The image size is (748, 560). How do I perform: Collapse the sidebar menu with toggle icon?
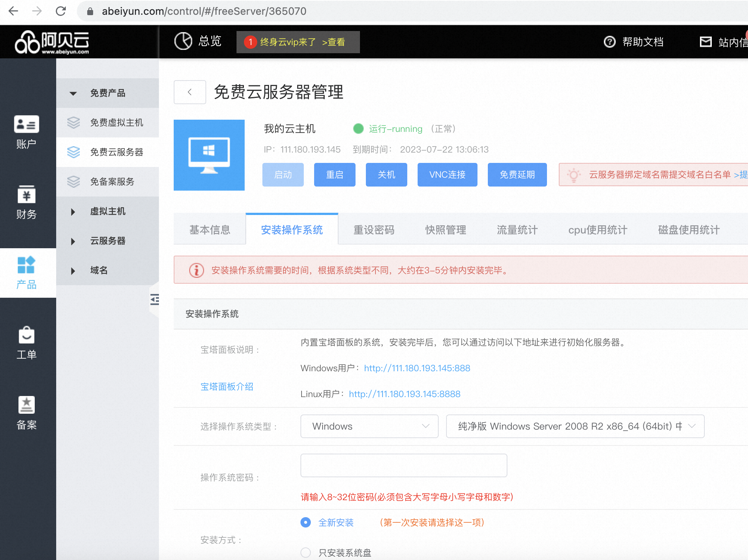[154, 300]
